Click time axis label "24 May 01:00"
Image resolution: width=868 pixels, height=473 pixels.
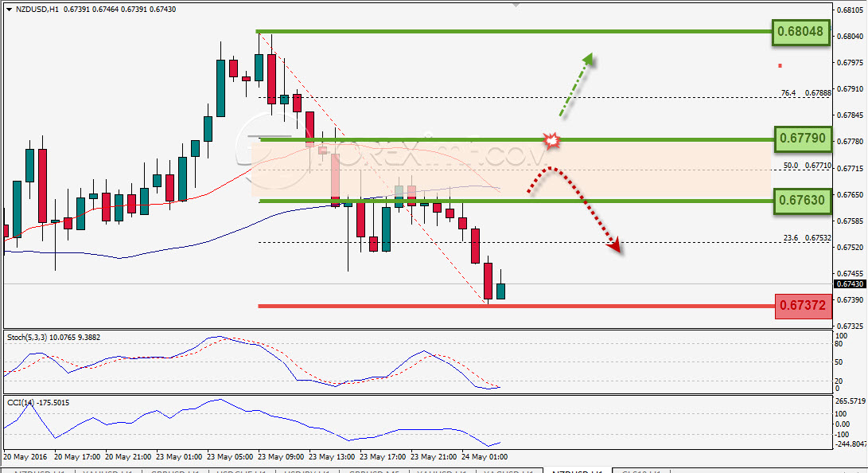[x=485, y=457]
